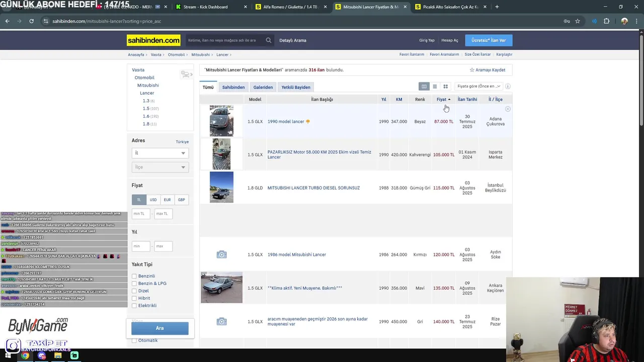Sort by the KM column header
Image resolution: width=644 pixels, height=362 pixels.
click(x=399, y=100)
